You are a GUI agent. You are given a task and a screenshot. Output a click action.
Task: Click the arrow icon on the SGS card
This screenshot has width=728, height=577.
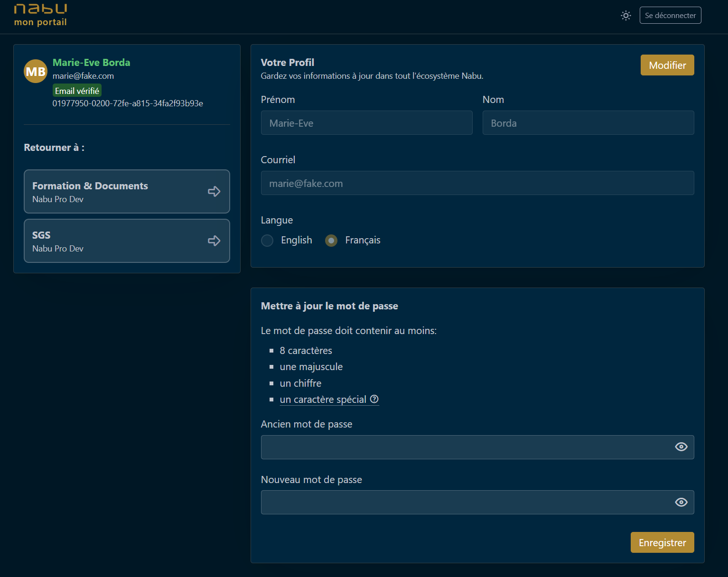tap(214, 241)
